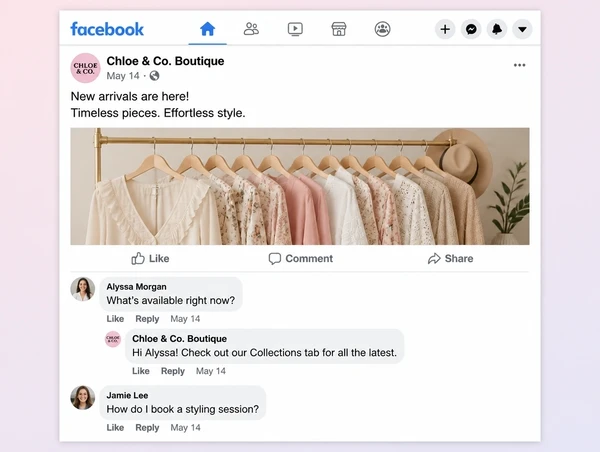This screenshot has height=452, width=600.
Task: Click text "Timeless pieces. Effortless style."
Action: [158, 113]
